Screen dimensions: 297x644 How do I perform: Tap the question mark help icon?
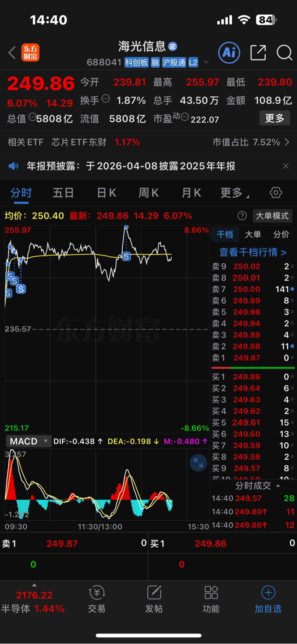[x=242, y=216]
